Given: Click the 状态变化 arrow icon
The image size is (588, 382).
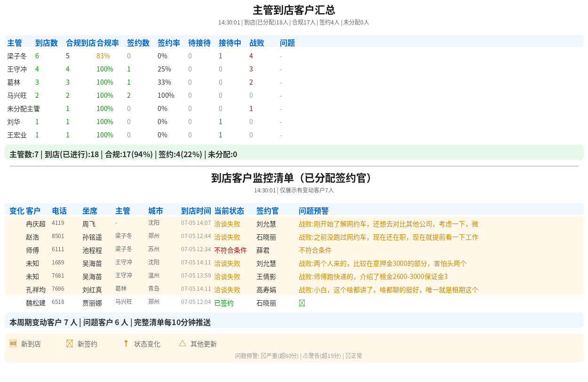Looking at the screenshot, I should [x=126, y=343].
